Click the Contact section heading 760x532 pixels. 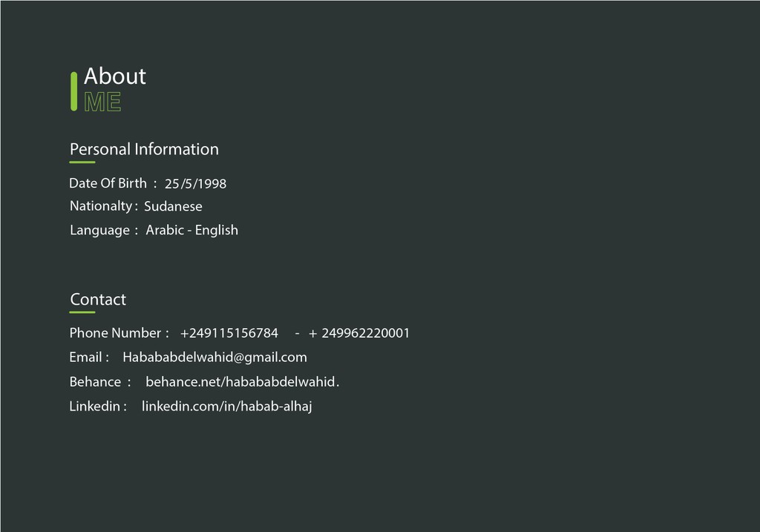[98, 300]
